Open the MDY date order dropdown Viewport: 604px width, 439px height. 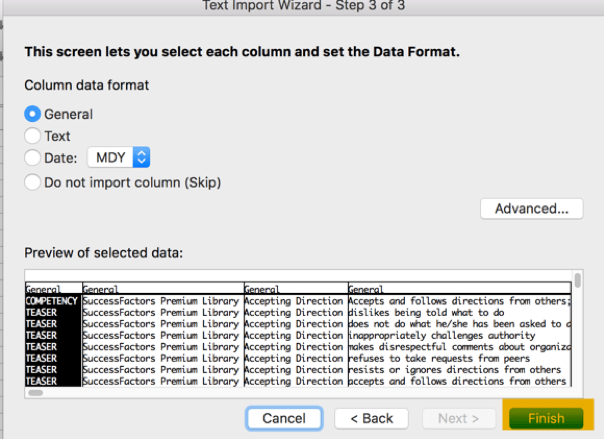pos(119,157)
